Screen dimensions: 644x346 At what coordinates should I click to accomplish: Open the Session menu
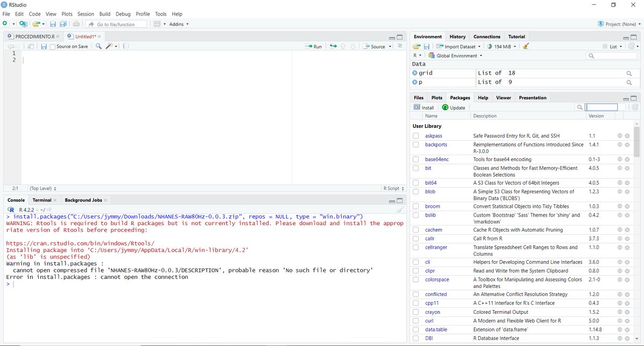85,14
